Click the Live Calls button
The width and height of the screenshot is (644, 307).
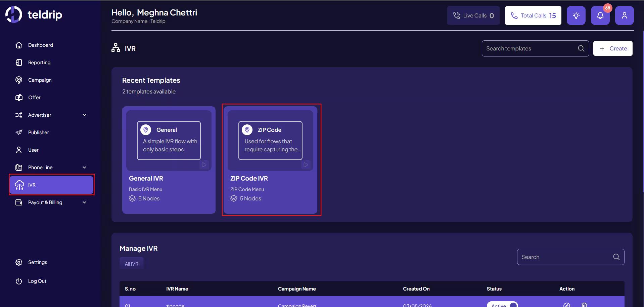pos(473,15)
